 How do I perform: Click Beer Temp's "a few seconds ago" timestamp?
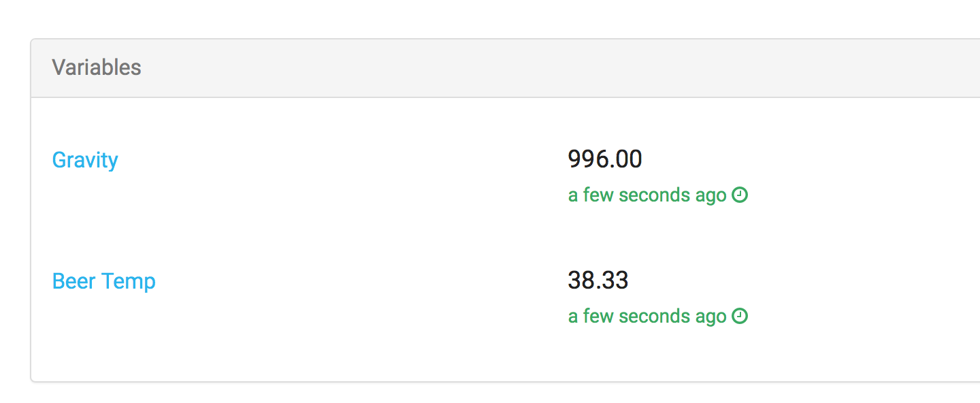[x=648, y=317]
